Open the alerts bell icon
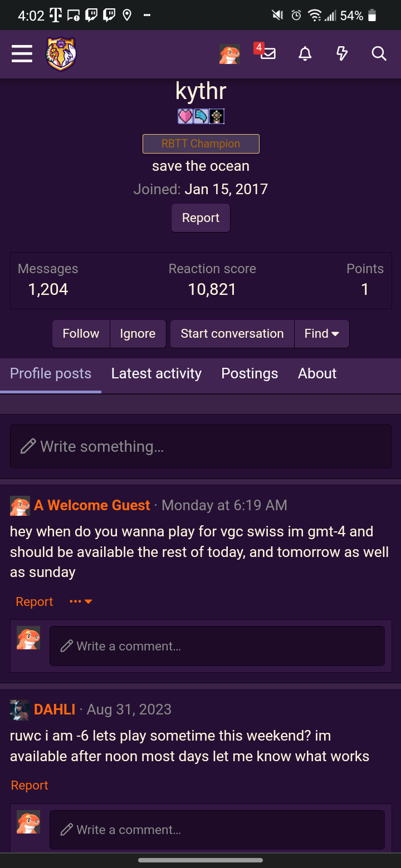Screen dimensions: 401x868 pyautogui.click(x=305, y=54)
